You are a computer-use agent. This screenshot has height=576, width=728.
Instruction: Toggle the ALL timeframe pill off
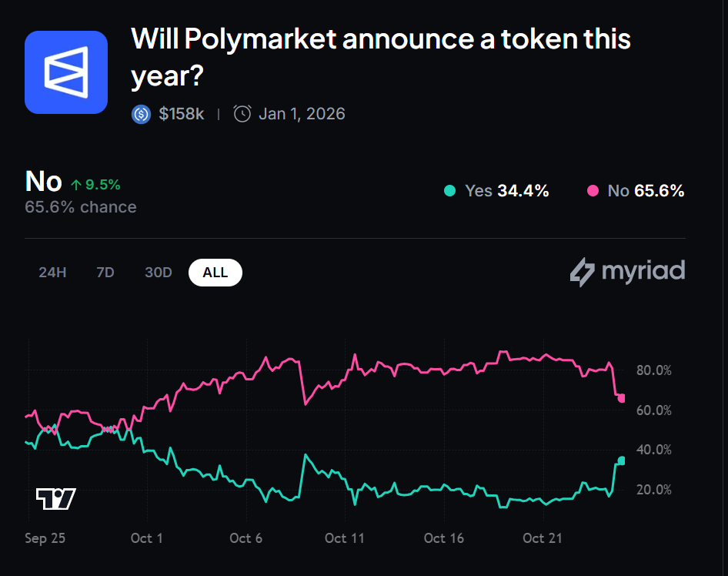(x=215, y=272)
